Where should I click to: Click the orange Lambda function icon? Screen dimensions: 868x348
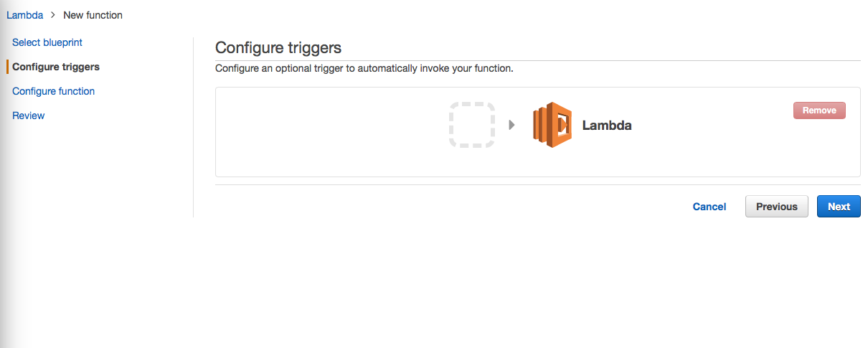[x=552, y=125]
